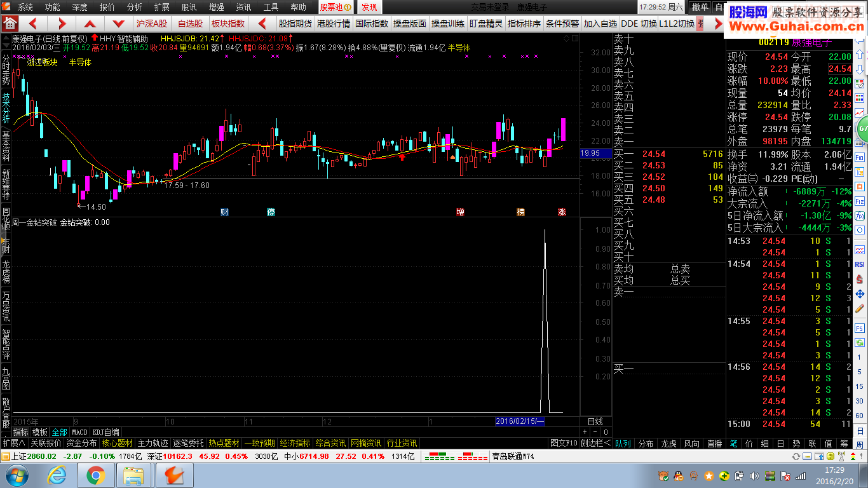Open Internet Explorer from the taskbar

[58, 475]
